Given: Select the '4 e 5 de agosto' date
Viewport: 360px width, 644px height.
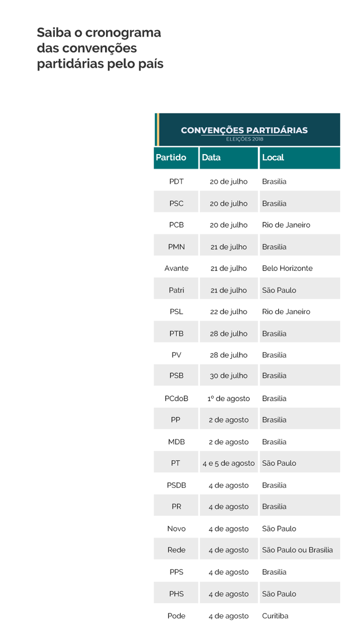Looking at the screenshot, I should point(229,463).
